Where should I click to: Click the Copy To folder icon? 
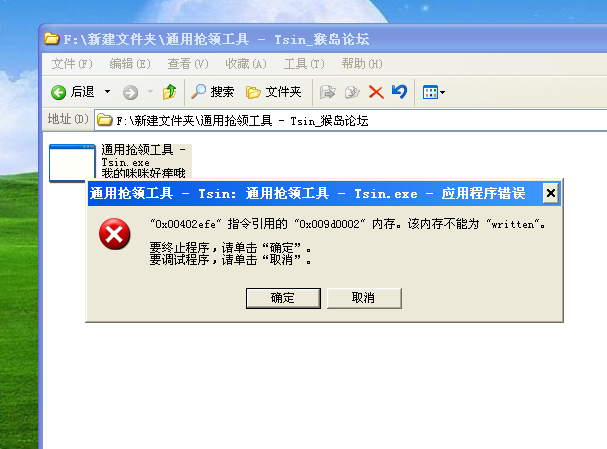pyautogui.click(x=352, y=92)
